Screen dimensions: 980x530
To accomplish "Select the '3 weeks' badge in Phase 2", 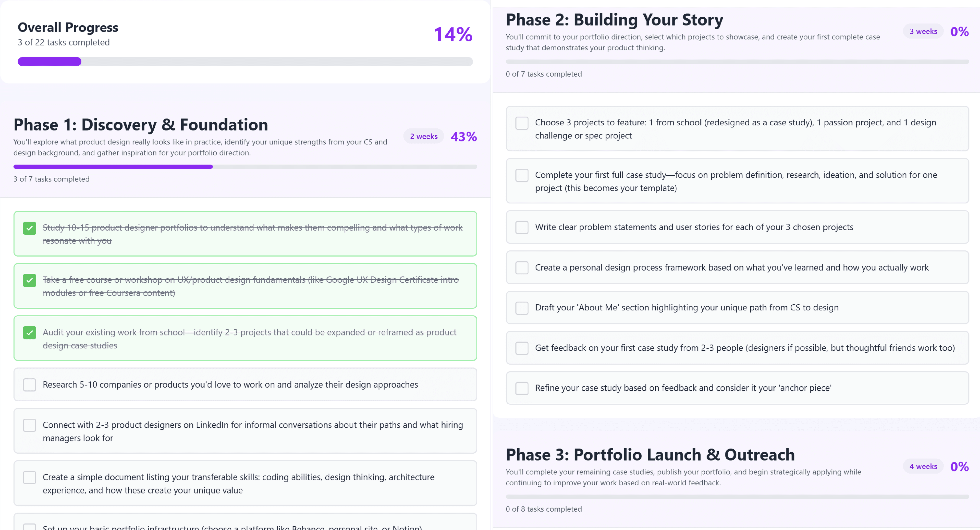I will [923, 31].
